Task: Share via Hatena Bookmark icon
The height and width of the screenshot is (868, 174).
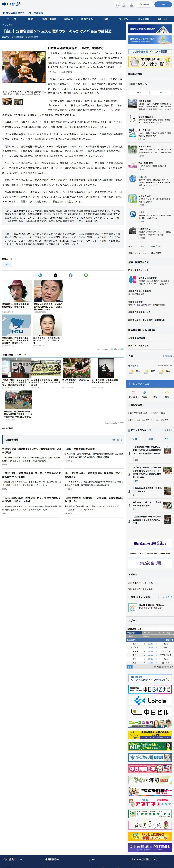Action: pyautogui.click(x=40, y=275)
